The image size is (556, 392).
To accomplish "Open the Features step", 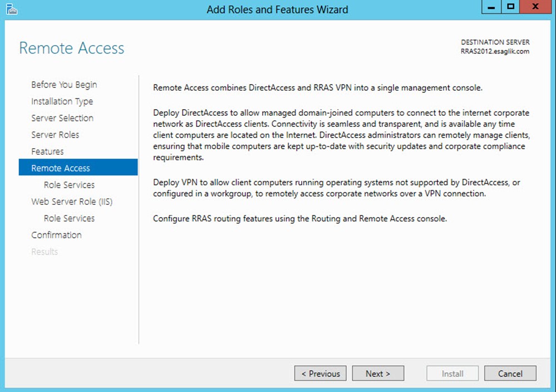I will (x=47, y=151).
